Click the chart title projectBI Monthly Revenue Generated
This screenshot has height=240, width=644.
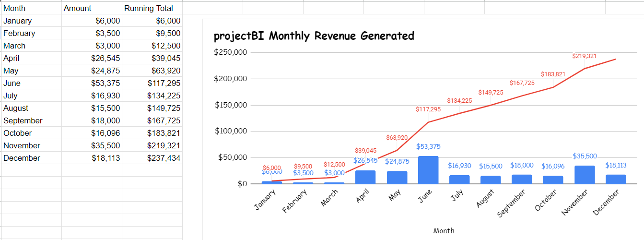click(314, 36)
